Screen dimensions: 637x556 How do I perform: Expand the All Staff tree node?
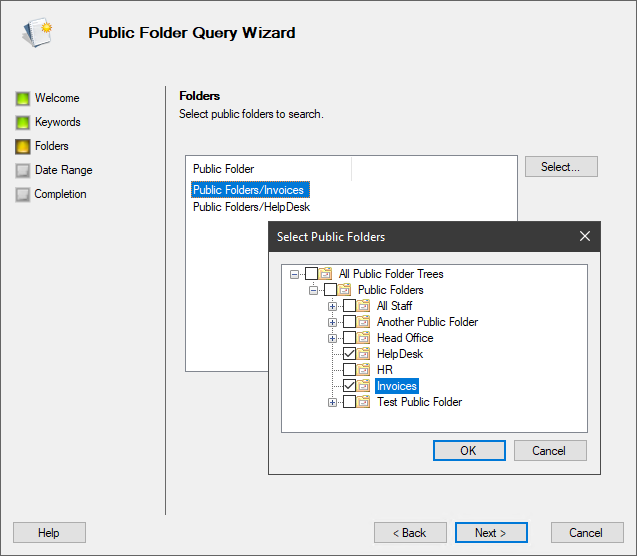[x=332, y=307]
